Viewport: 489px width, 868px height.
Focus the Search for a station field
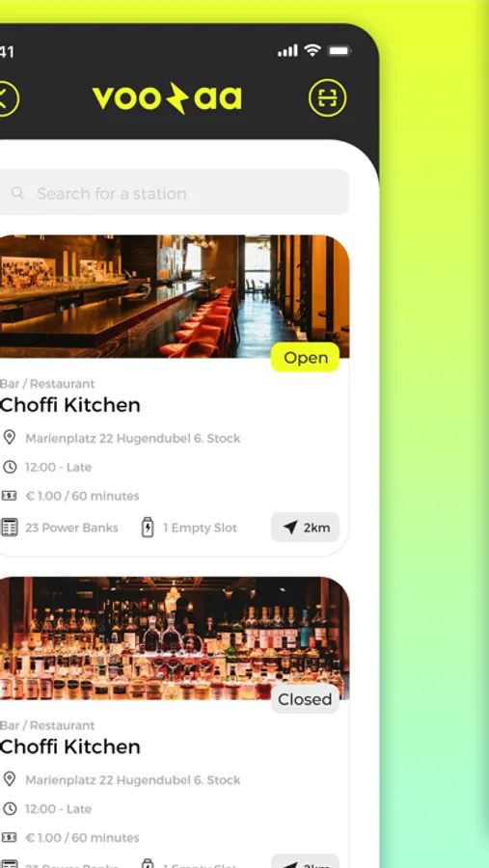(x=174, y=193)
